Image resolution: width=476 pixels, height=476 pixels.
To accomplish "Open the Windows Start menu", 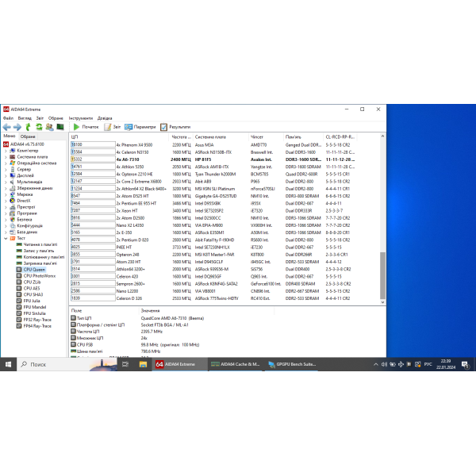I will pos(8,364).
